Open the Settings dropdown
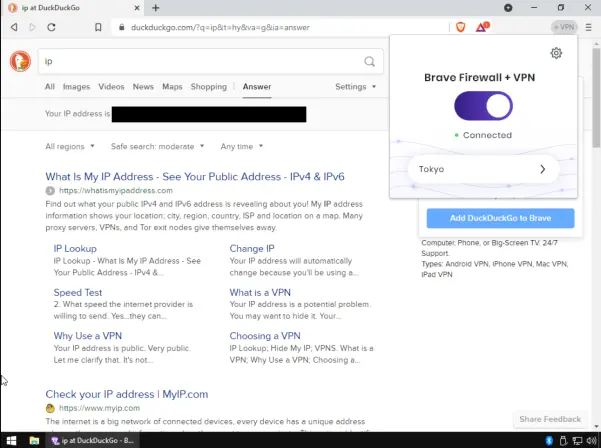This screenshot has width=601, height=448. [355, 87]
